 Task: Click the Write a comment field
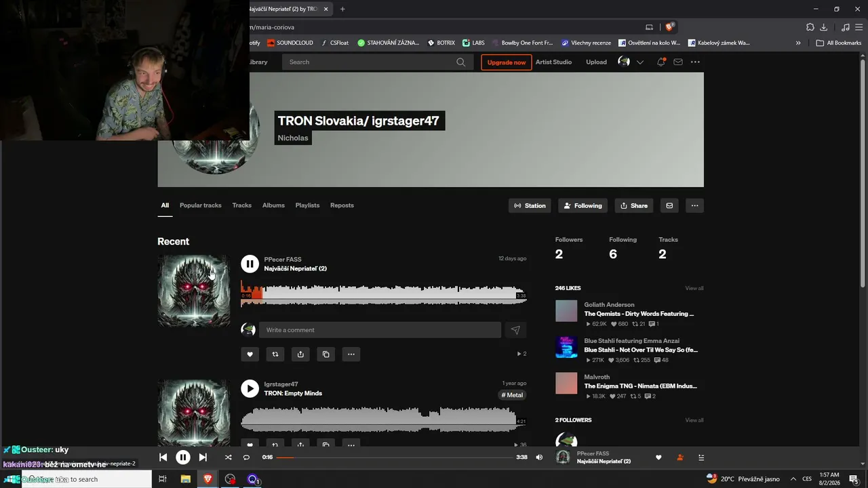[380, 330]
